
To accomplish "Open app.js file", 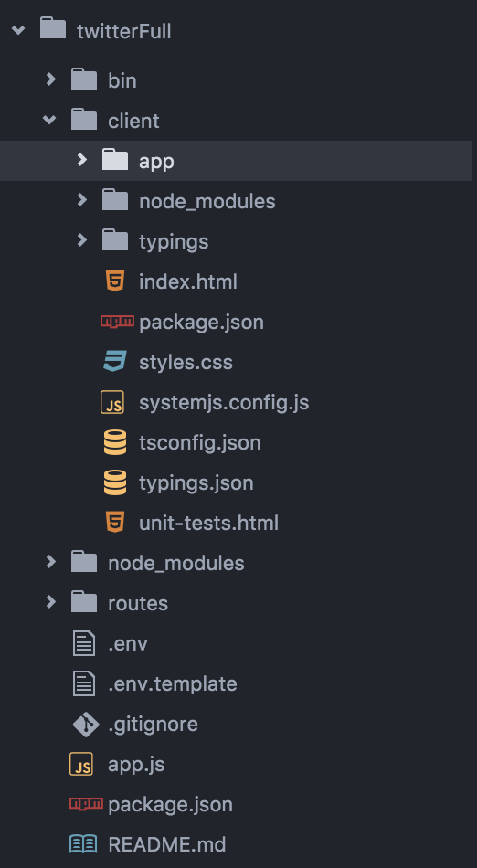I will pos(136,765).
